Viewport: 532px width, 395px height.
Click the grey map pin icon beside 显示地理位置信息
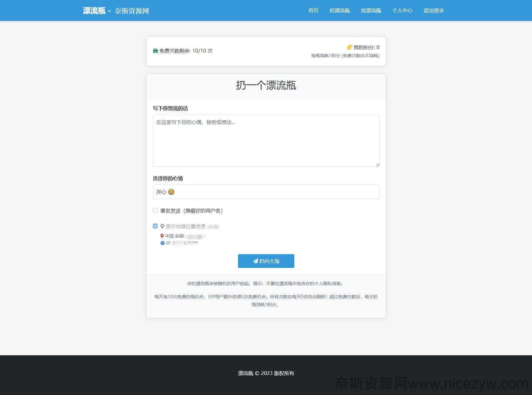point(162,226)
